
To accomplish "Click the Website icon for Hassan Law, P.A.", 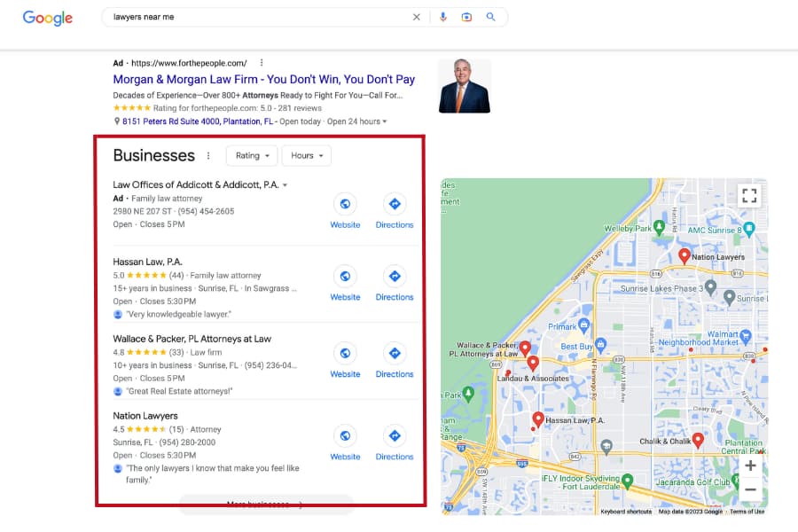I will point(345,276).
